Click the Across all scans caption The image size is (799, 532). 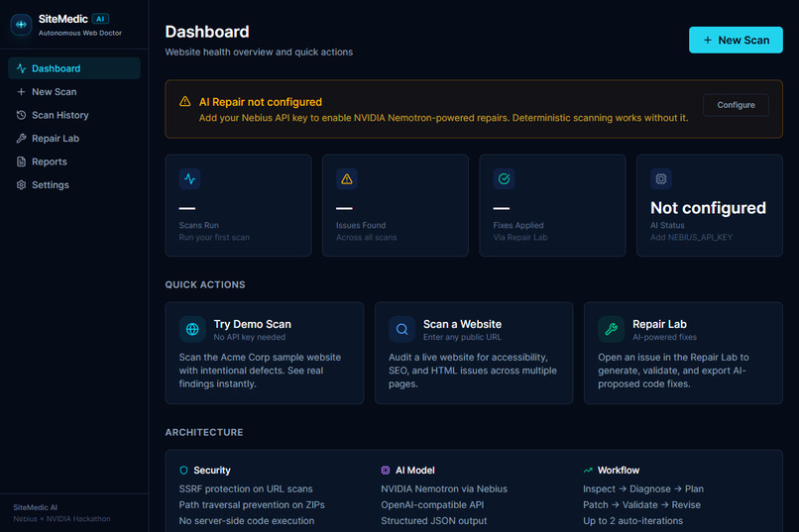click(x=366, y=237)
